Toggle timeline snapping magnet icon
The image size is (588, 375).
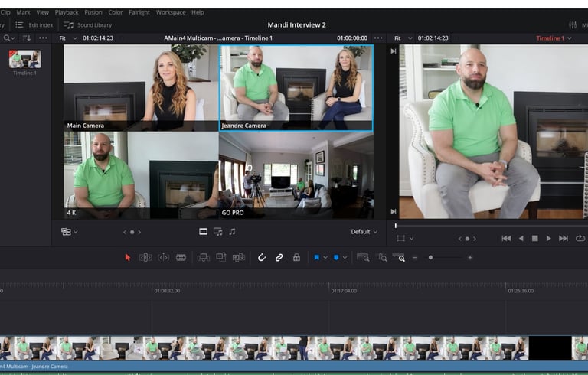pyautogui.click(x=261, y=258)
